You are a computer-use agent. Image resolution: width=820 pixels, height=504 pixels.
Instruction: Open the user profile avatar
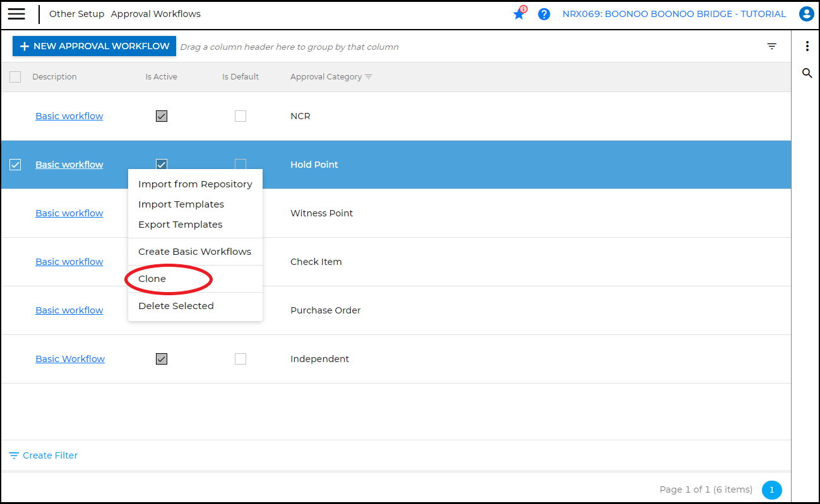[x=806, y=14]
